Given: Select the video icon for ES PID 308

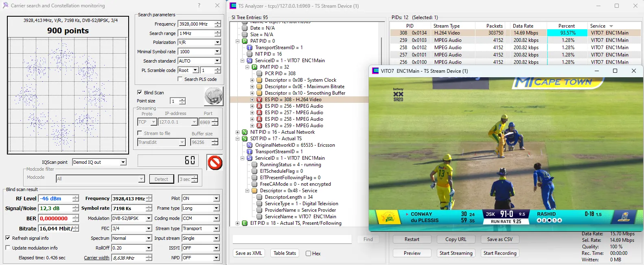Looking at the screenshot, I should 259,100.
